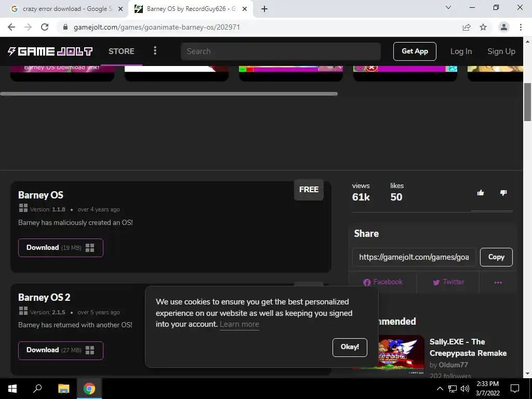
Task: Click the Barney OS Download link thumbnail
Action: [x=62, y=73]
